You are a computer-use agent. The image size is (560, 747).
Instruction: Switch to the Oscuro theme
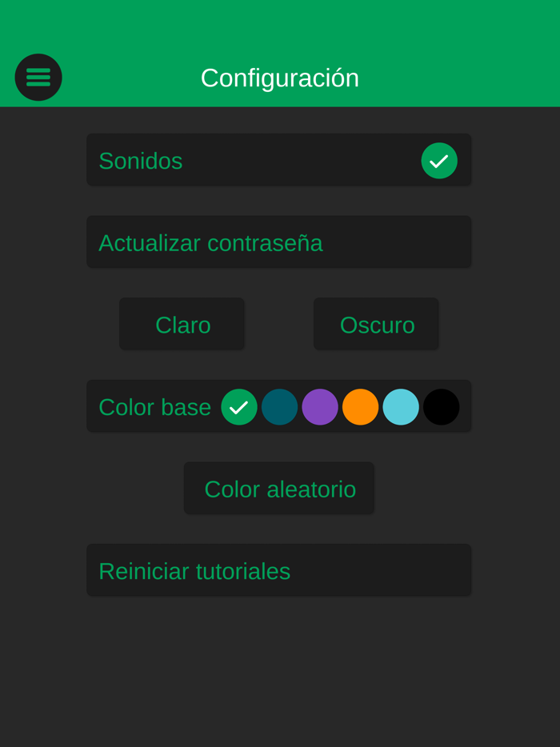click(x=377, y=325)
